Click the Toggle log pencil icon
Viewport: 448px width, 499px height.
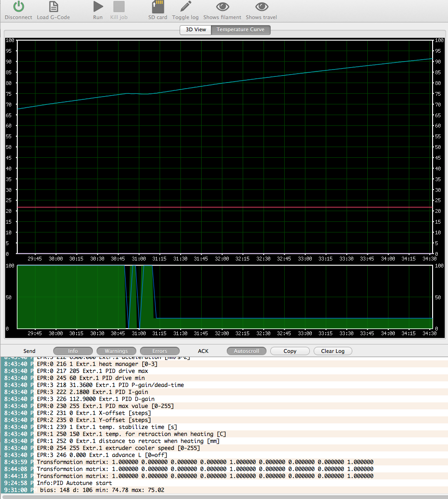(185, 7)
